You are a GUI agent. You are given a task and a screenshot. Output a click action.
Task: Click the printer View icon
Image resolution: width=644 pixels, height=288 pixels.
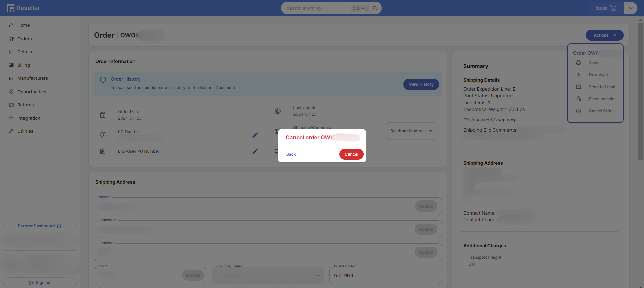click(x=579, y=63)
